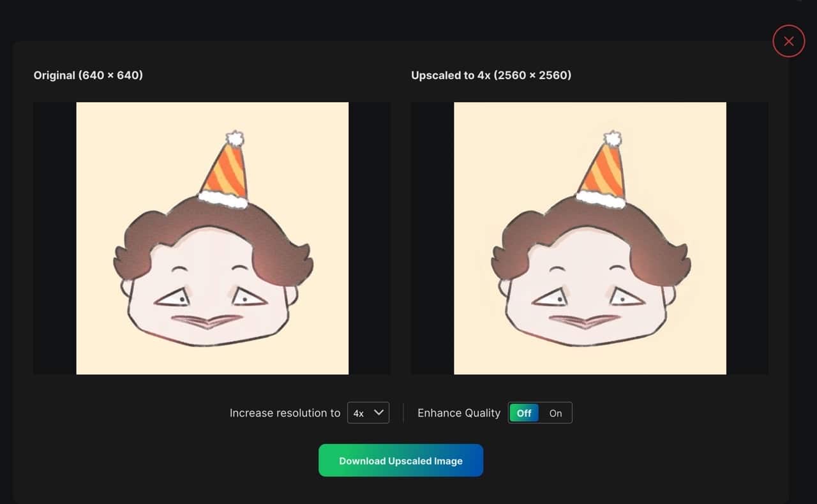Click the Original (640 × 640) heading
Screen dimensions: 817x504
pos(88,75)
